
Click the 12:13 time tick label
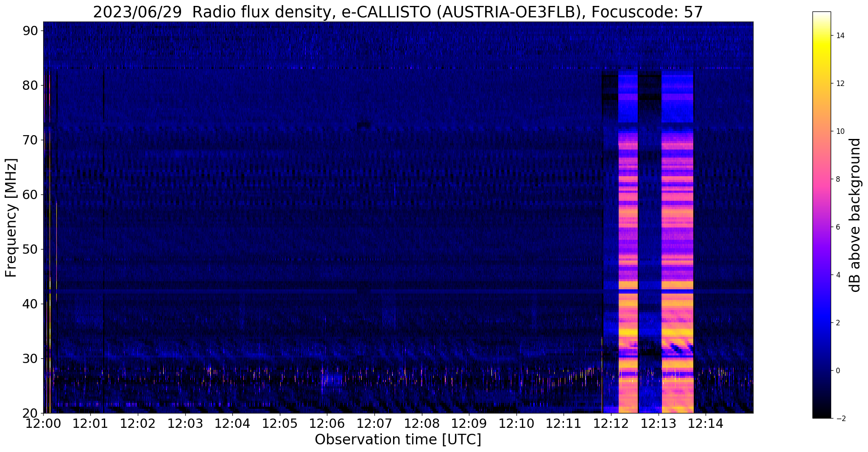point(659,424)
